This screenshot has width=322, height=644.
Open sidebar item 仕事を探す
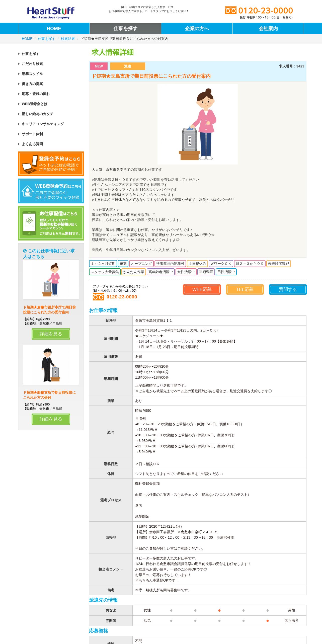31,54
